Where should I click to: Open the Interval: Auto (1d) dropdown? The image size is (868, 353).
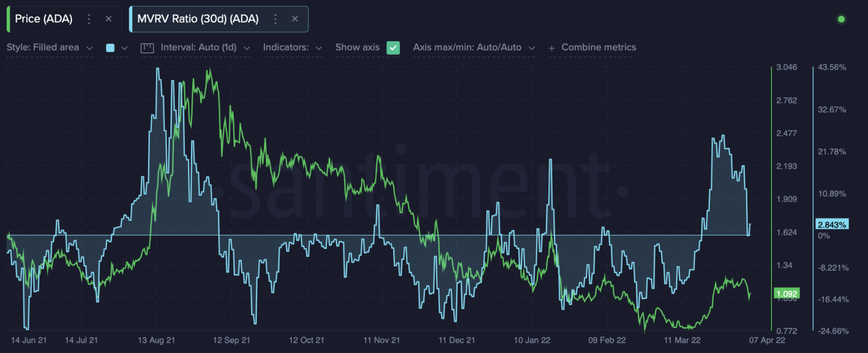(205, 48)
